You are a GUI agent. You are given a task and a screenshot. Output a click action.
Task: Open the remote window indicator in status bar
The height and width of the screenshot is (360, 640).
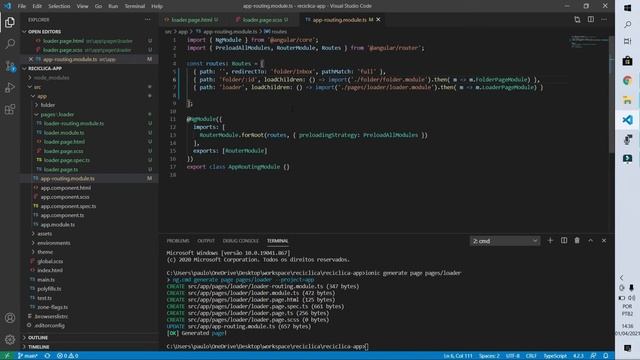click(x=7, y=356)
